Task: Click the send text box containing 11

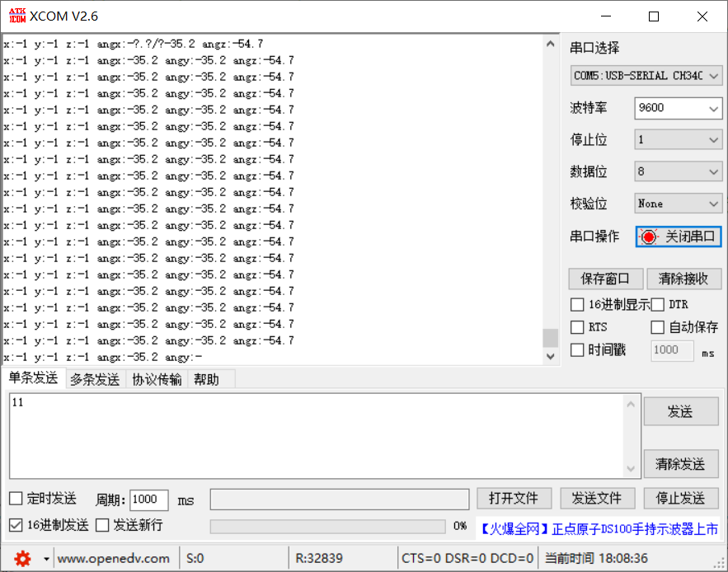Action: 316,436
